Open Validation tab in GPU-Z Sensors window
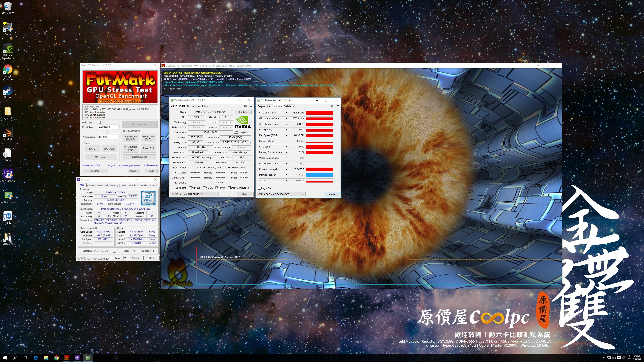 coord(289,106)
